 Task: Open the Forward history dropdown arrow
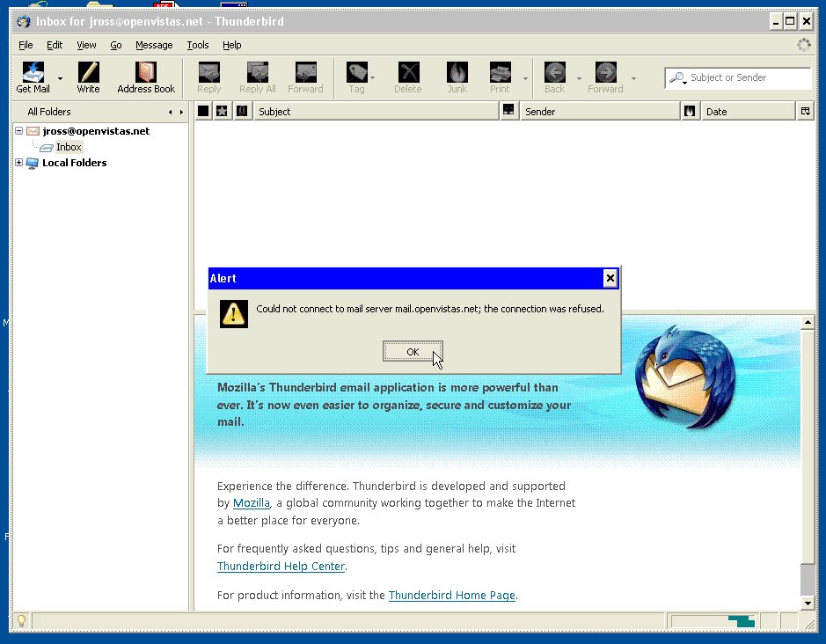[633, 78]
